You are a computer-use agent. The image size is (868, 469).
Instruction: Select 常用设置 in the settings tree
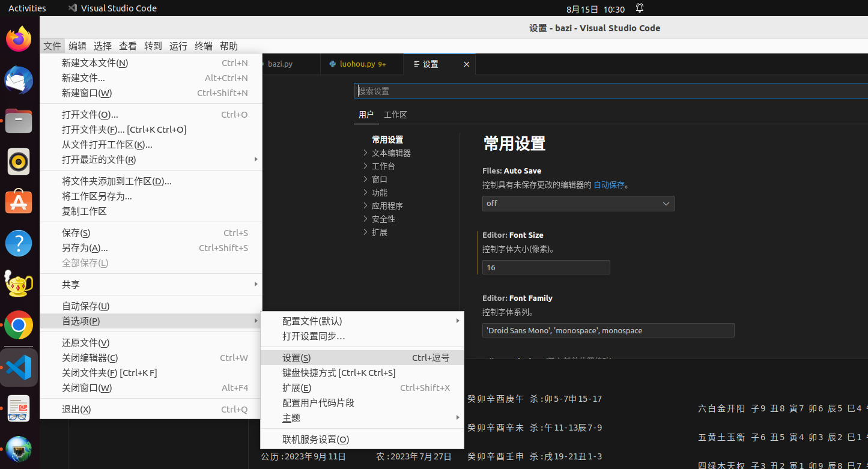click(387, 140)
